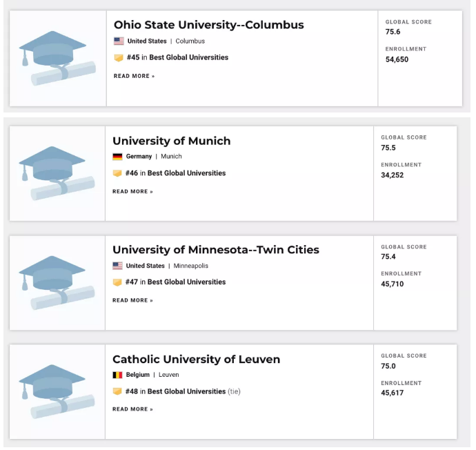Click University of Munich graduation cap thumbnail

[x=57, y=173]
